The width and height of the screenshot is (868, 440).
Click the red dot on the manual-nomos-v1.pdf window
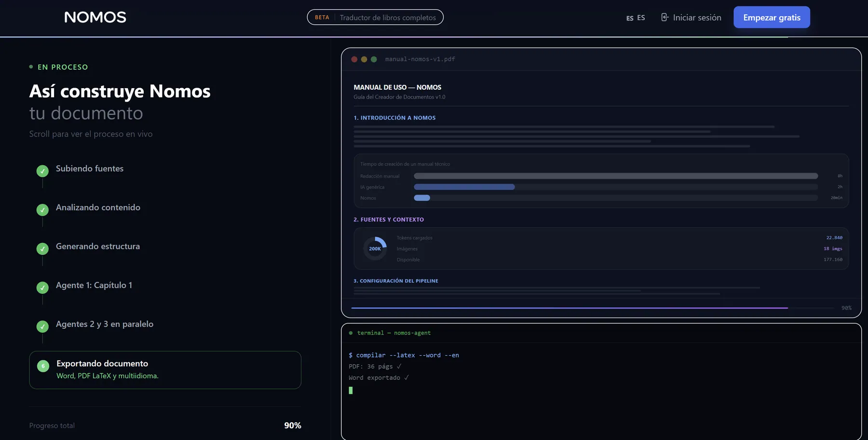(x=354, y=59)
